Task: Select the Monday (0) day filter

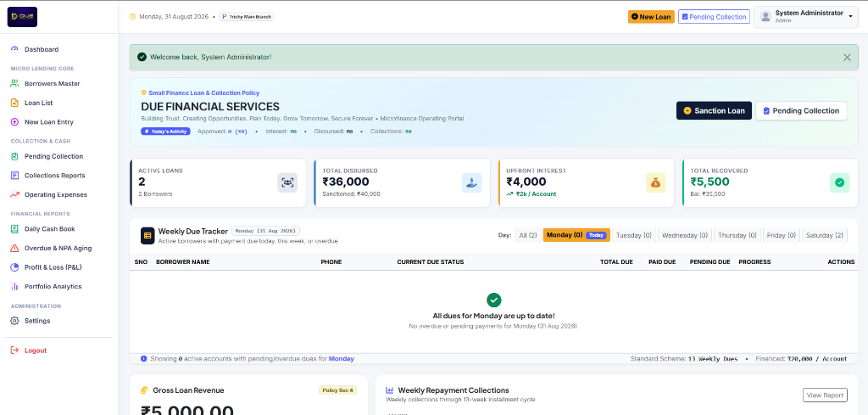Action: click(x=576, y=235)
